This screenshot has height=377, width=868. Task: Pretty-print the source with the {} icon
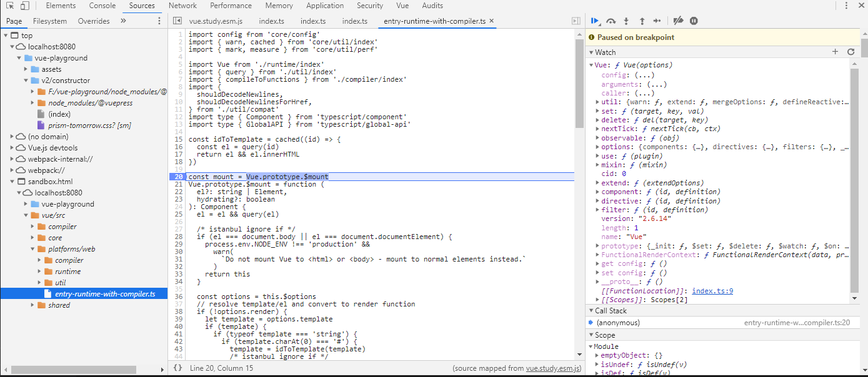[x=178, y=368]
